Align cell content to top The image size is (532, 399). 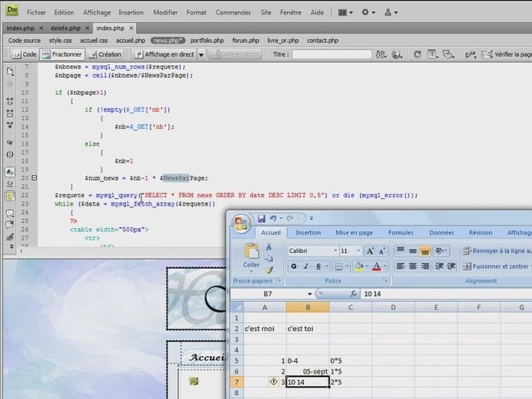400,250
